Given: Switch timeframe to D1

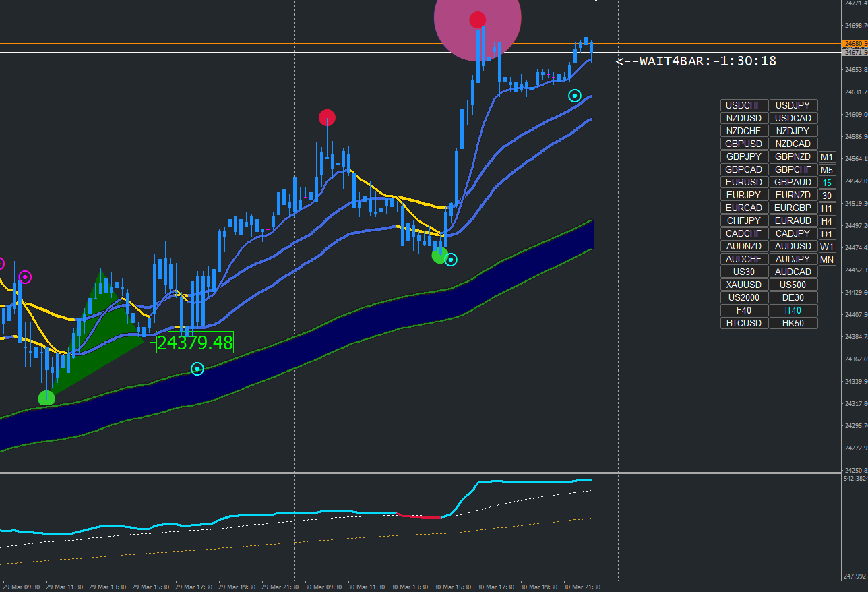Looking at the screenshot, I should [827, 234].
